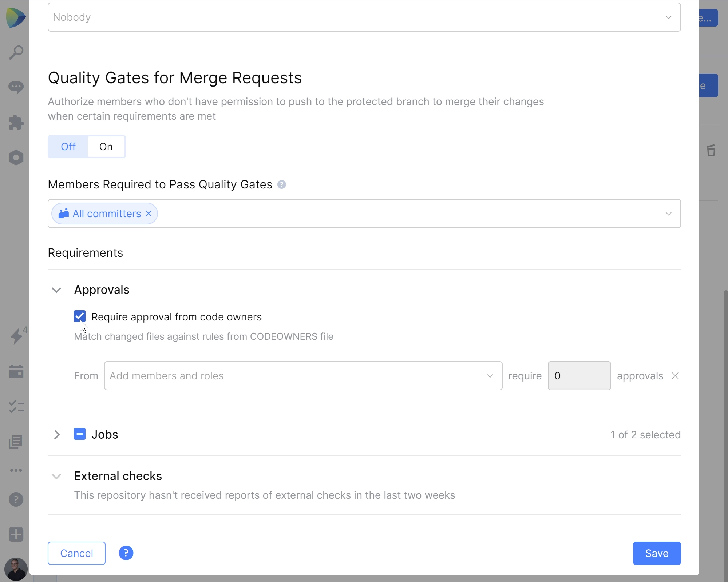Image resolution: width=728 pixels, height=582 pixels.
Task: Collapse the Approvals section
Action: (57, 290)
